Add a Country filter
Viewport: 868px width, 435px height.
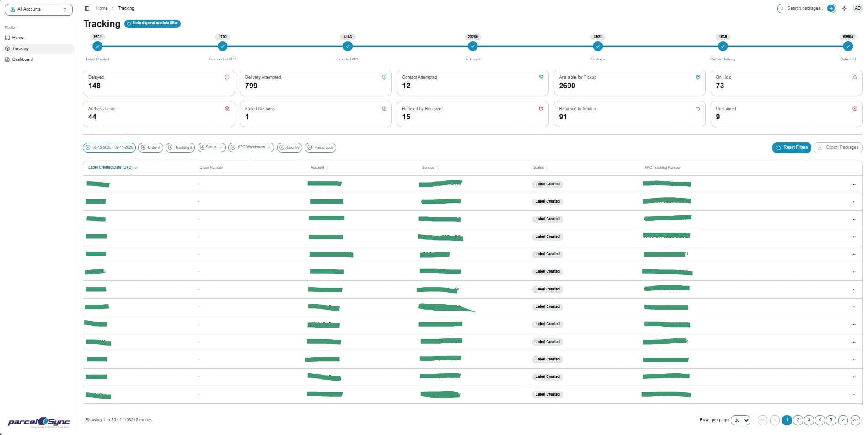289,147
